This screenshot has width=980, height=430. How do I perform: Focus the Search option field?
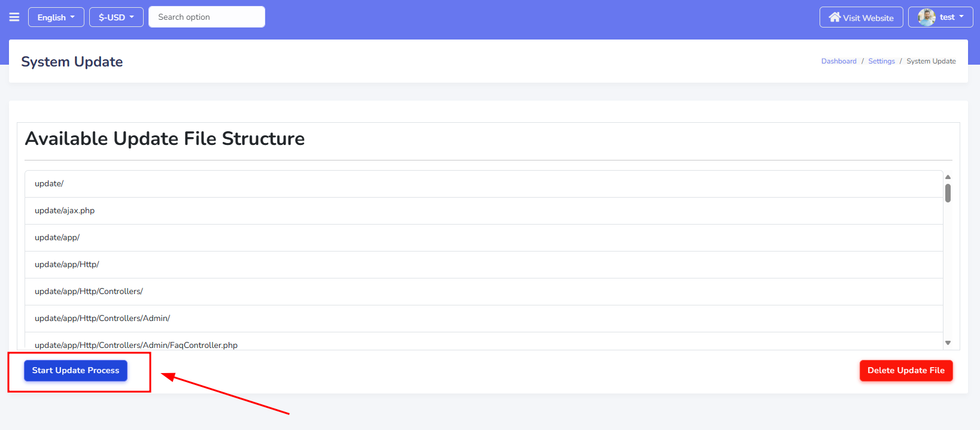click(207, 17)
